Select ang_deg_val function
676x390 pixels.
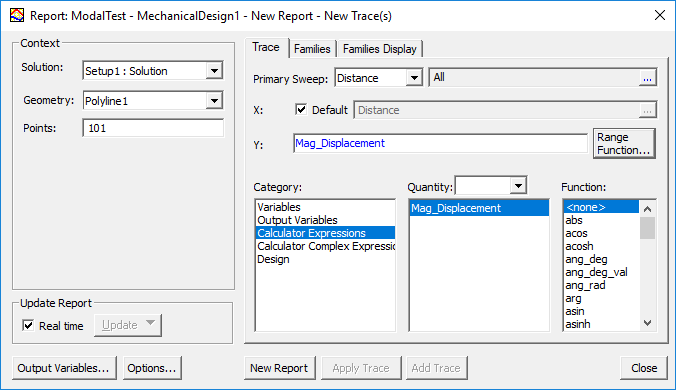click(x=601, y=272)
